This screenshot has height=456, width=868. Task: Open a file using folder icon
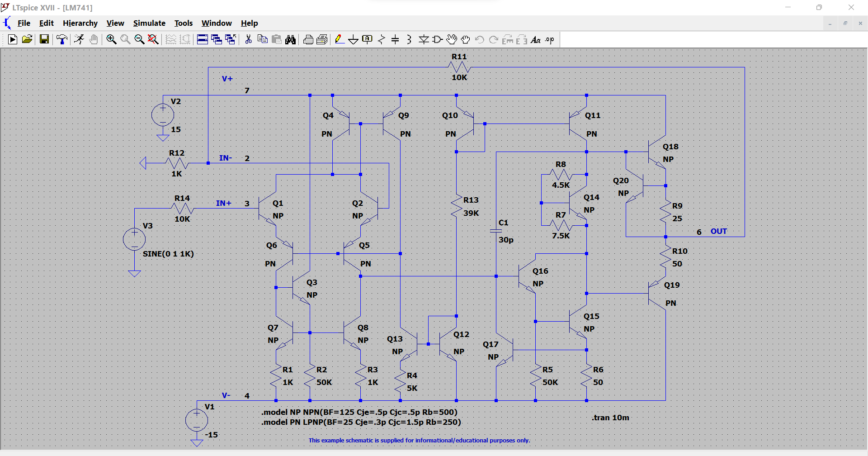pyautogui.click(x=27, y=40)
